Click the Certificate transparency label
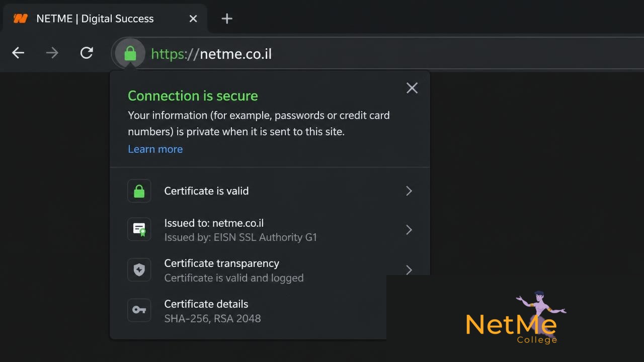This screenshot has width=644, height=362. [222, 263]
